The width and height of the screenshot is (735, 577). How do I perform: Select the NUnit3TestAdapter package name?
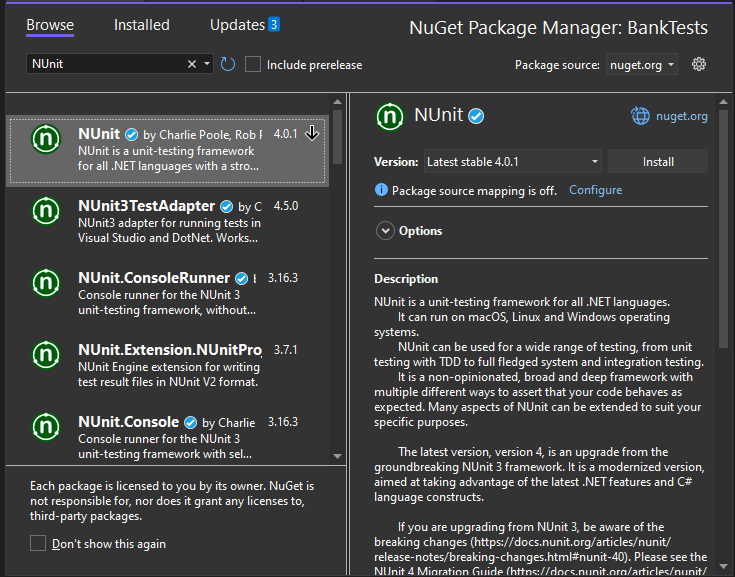pyautogui.click(x=146, y=206)
